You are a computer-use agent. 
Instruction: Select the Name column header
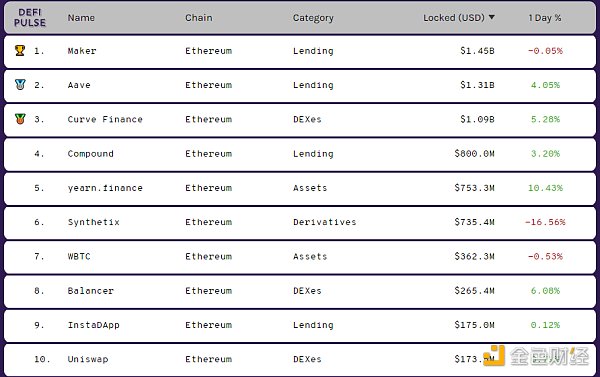coord(81,18)
